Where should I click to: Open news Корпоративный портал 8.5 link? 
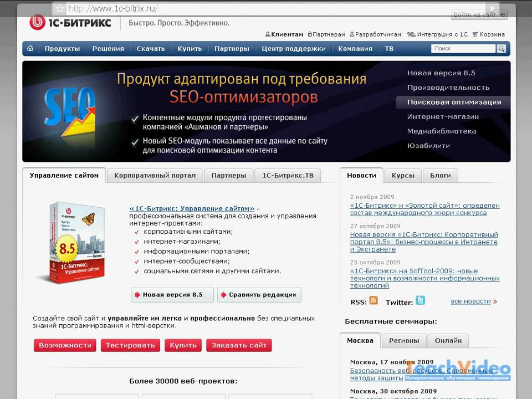click(424, 242)
